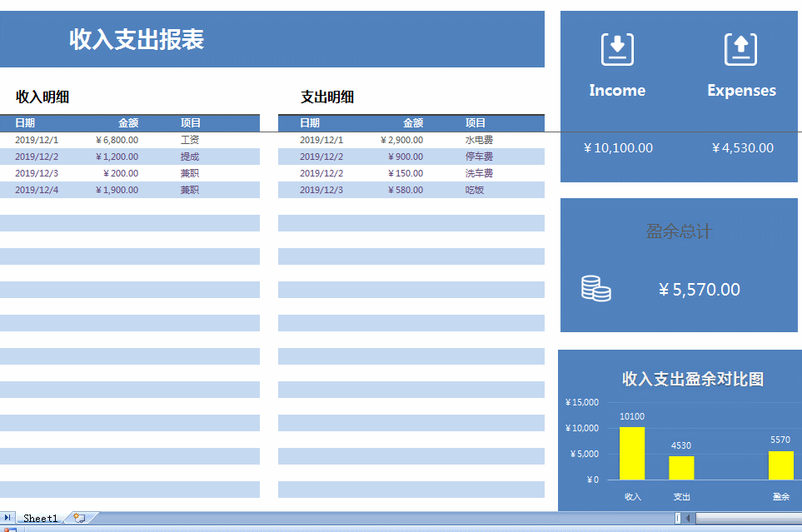Click the yellow 收入 bar labeled 10100

632,453
